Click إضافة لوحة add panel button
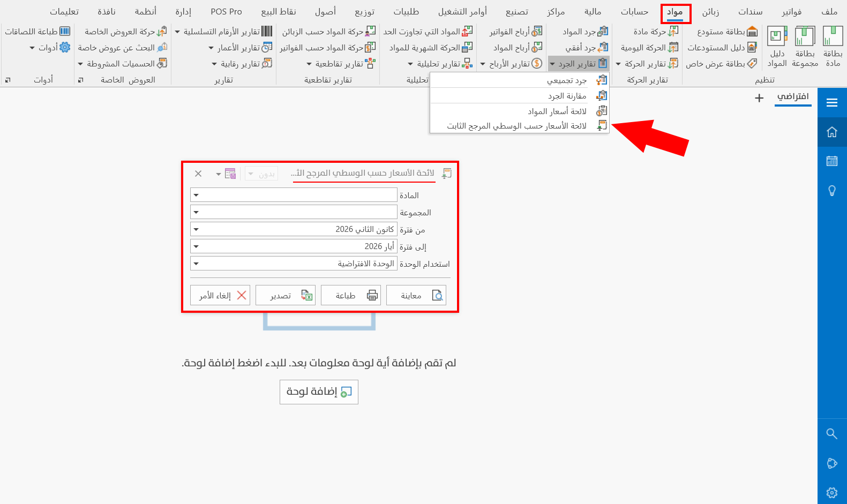This screenshot has width=847, height=504. (x=319, y=392)
